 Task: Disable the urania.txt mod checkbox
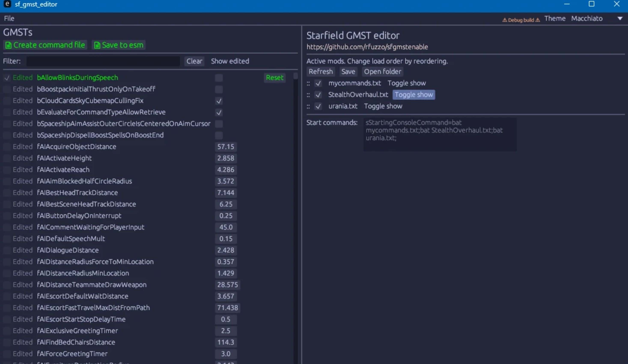click(x=318, y=106)
